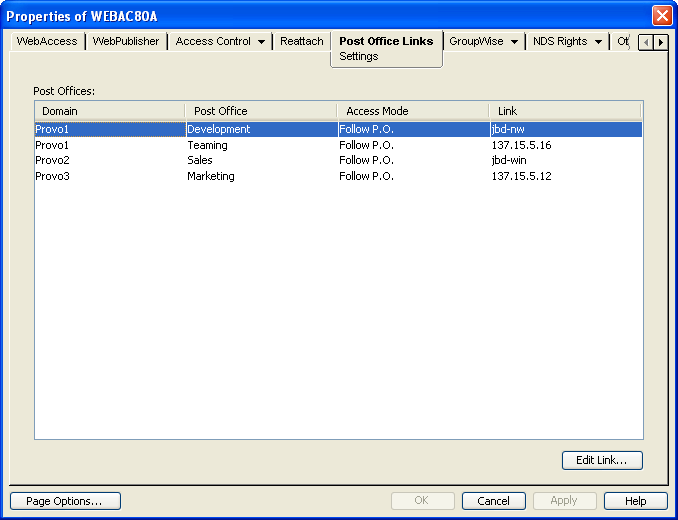Select the Sales post office row

(339, 160)
